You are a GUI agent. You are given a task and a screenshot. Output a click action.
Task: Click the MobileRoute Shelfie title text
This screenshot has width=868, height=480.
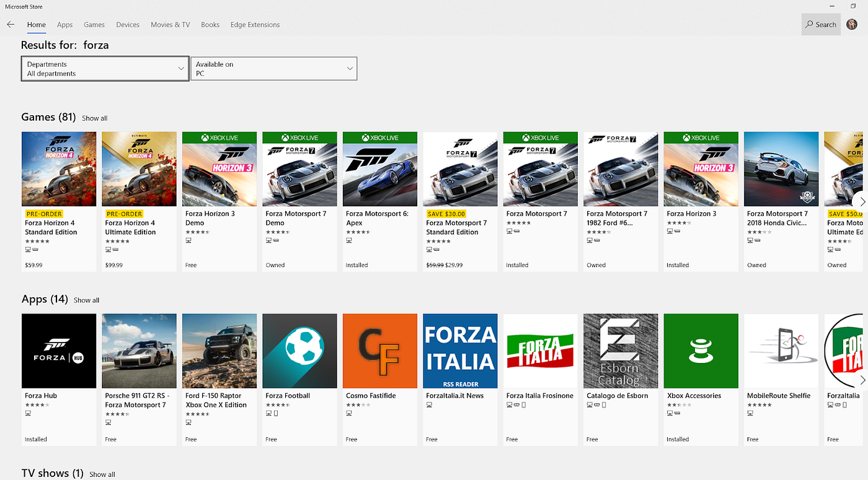(779, 396)
